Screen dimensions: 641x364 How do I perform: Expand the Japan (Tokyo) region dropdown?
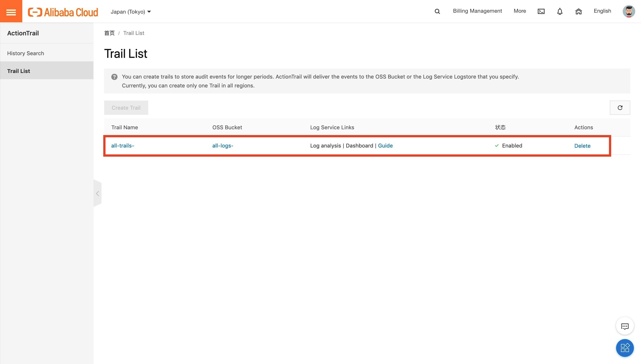point(131,12)
